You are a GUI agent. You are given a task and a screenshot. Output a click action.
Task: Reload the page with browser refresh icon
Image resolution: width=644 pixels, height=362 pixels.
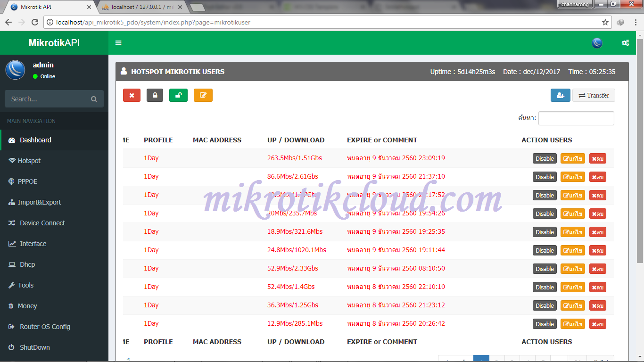coord(34,22)
